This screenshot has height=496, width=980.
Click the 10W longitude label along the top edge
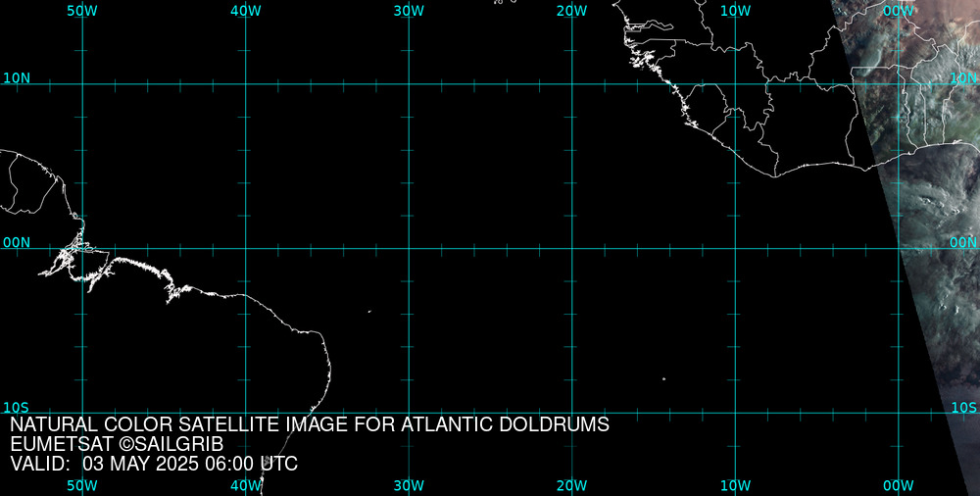(735, 11)
